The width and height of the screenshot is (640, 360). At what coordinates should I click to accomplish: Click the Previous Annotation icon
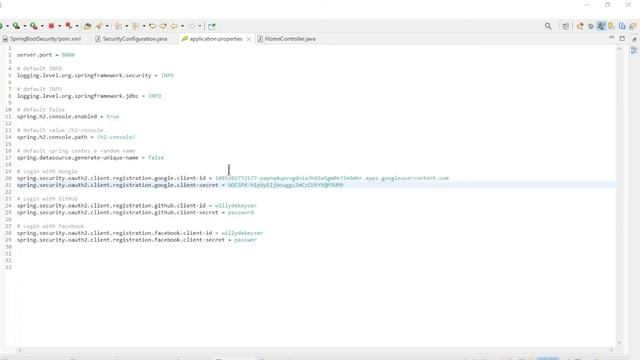point(136,26)
